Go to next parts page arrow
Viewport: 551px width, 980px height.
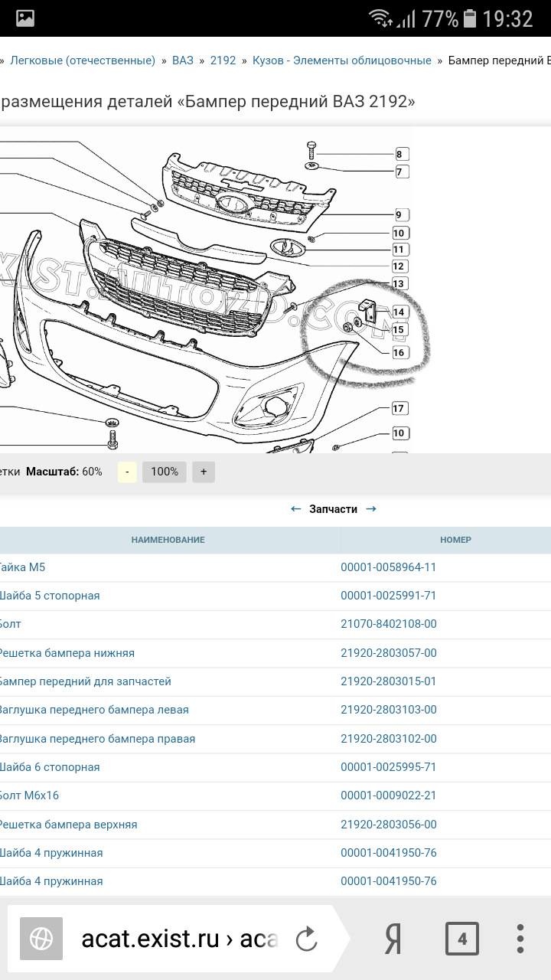[x=371, y=509]
